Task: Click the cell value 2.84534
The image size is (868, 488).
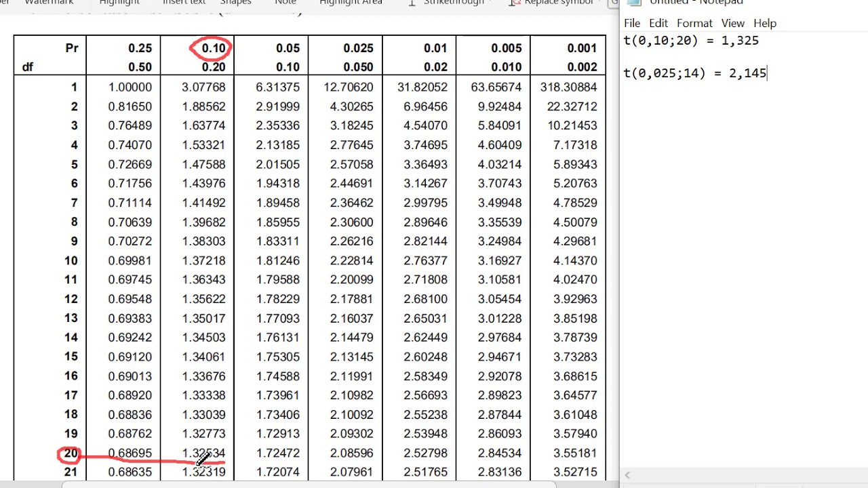Action: tap(499, 453)
